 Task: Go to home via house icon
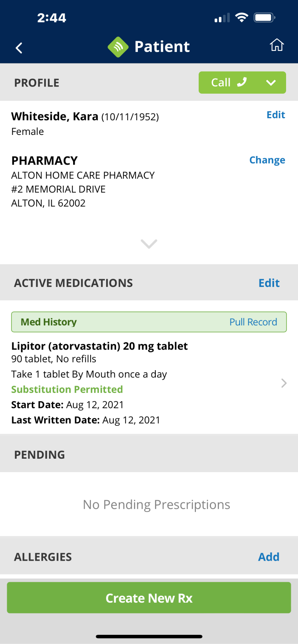click(x=277, y=45)
